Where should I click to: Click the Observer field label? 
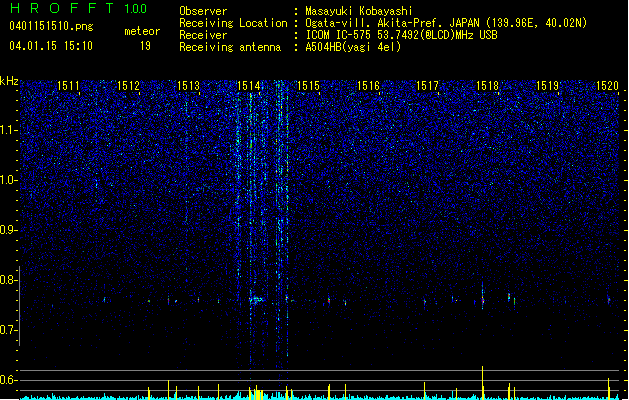pos(203,11)
